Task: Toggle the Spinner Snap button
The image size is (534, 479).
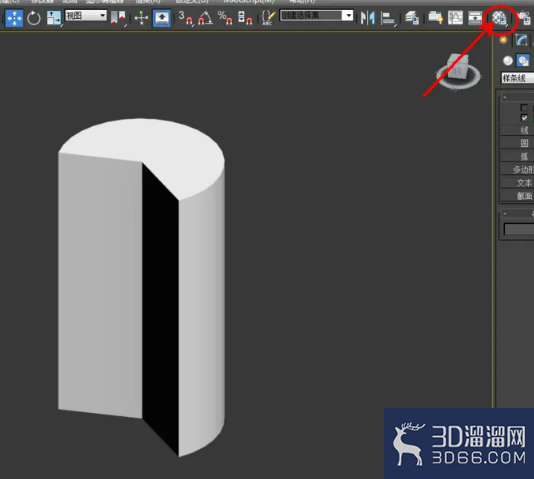Action: (245, 18)
